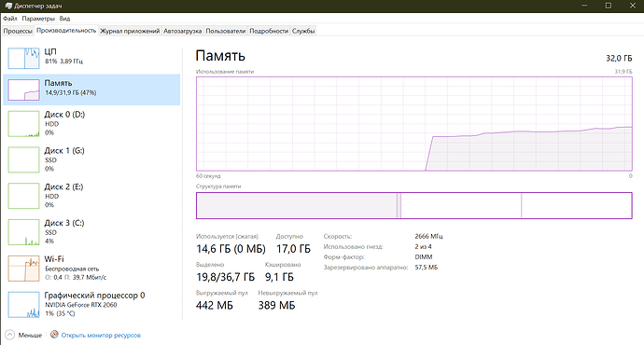Select the Диск 3 (C:) label
The image size is (644, 345).
point(64,223)
